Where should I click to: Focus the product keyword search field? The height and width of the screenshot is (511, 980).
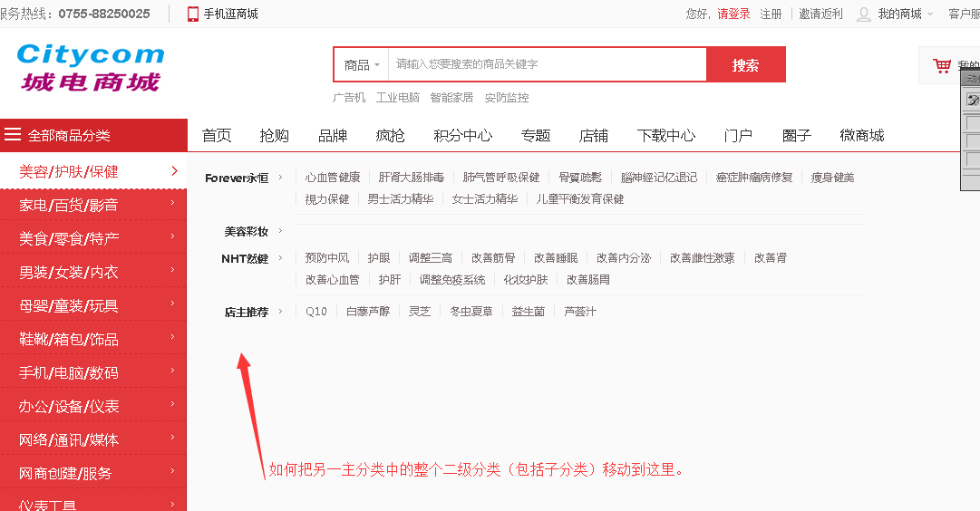point(548,64)
